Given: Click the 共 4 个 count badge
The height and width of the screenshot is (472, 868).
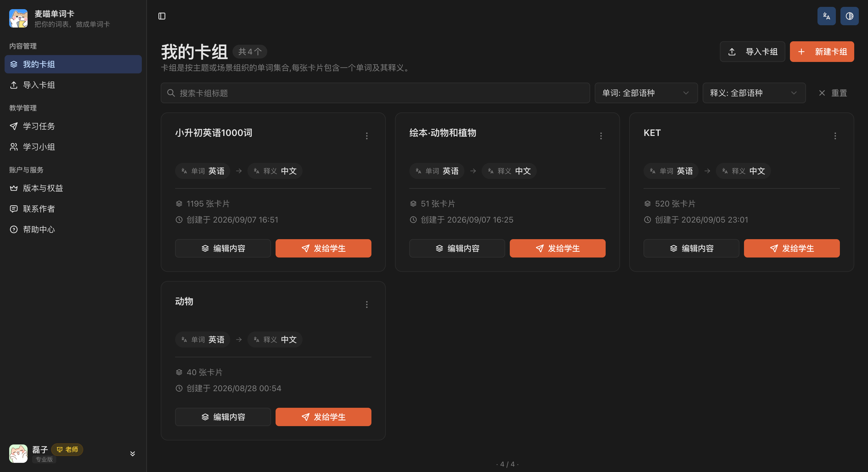Looking at the screenshot, I should click(x=250, y=52).
